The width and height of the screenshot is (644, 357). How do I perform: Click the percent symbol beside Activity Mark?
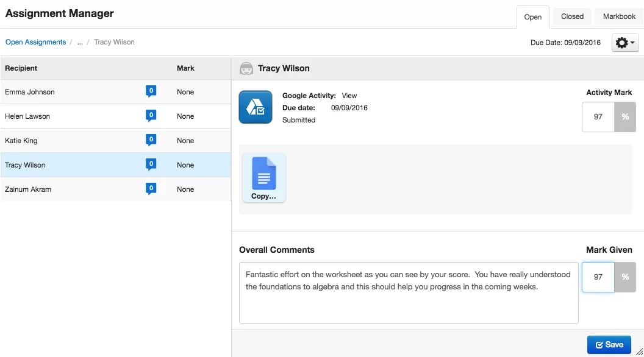pyautogui.click(x=625, y=117)
